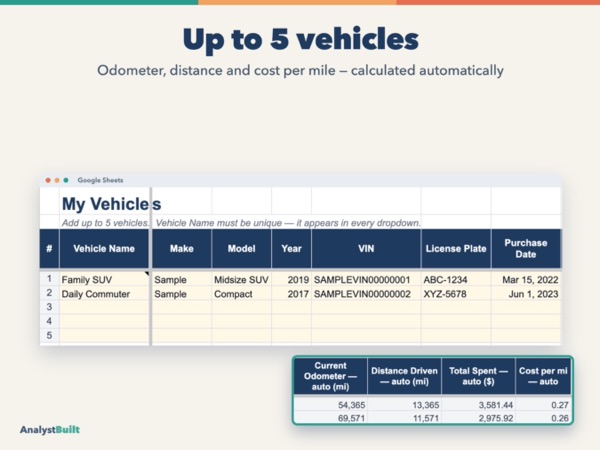Click the 'Add up to 5 vehicles' note

(x=105, y=223)
